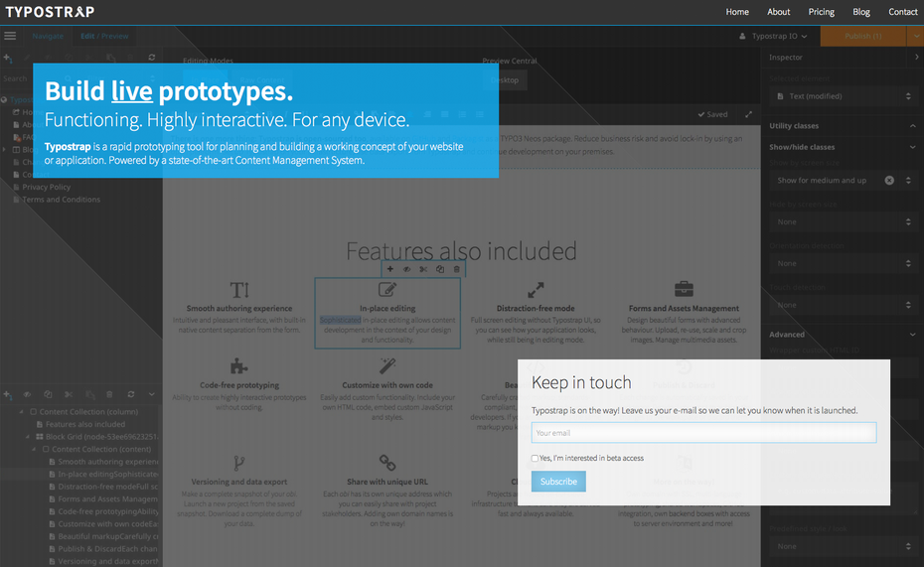
Task: Click the Customize with own code wand icon
Action: [387, 366]
